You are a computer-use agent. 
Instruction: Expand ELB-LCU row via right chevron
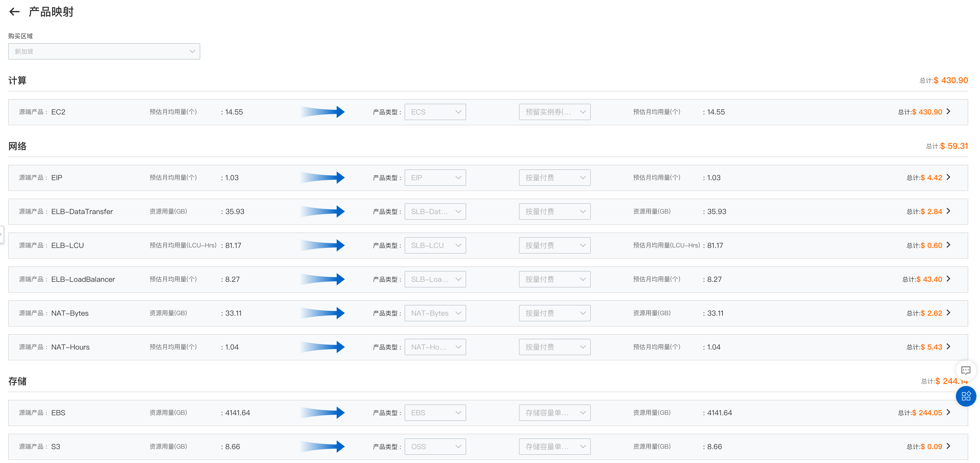click(x=949, y=245)
